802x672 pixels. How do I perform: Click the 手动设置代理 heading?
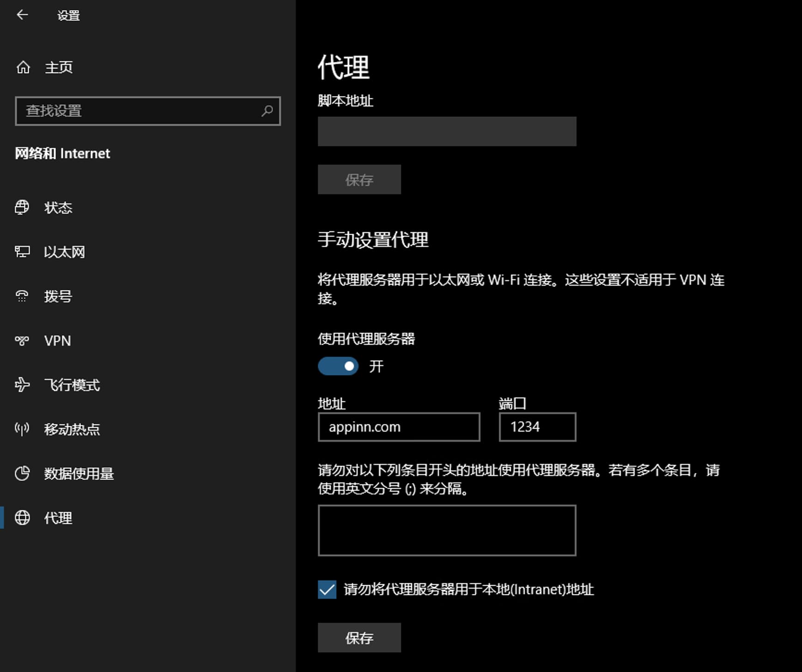[373, 240]
